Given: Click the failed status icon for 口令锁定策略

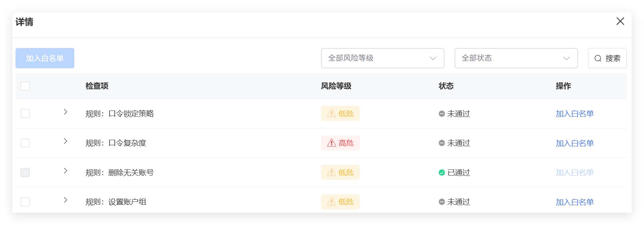Looking at the screenshot, I should (x=442, y=114).
